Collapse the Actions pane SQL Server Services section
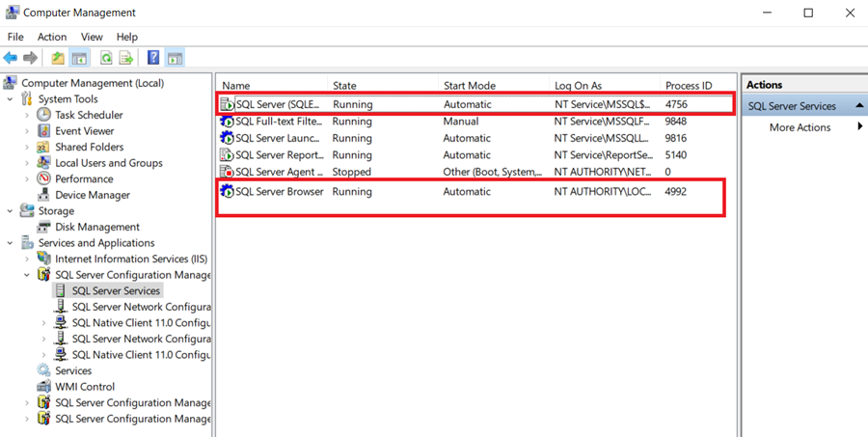868x437 pixels. coord(859,106)
